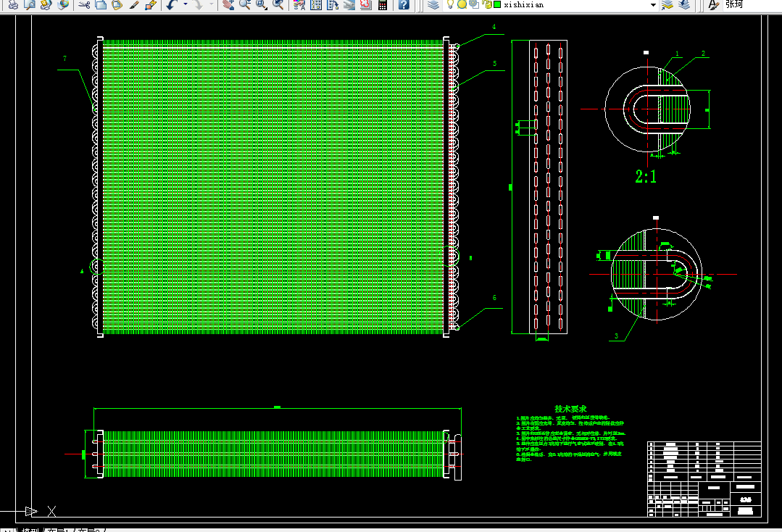Select the Zoom Realtime magnifier
The height and width of the screenshot is (532, 782).
coord(245,4)
